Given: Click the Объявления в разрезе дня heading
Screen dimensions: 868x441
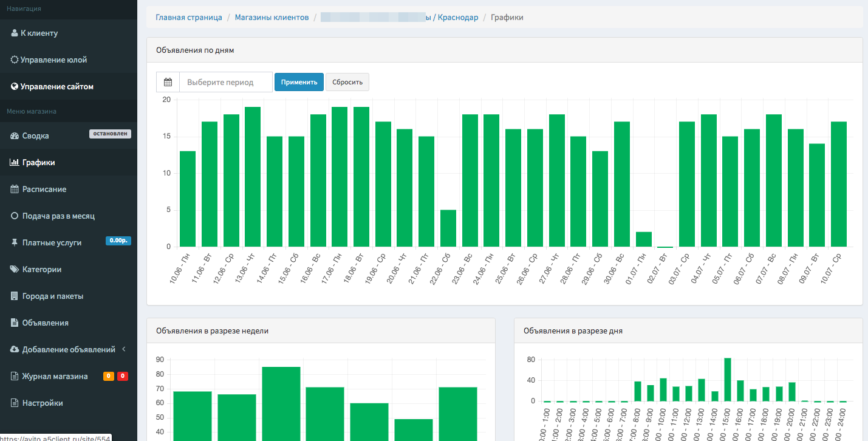Looking at the screenshot, I should click(x=573, y=331).
